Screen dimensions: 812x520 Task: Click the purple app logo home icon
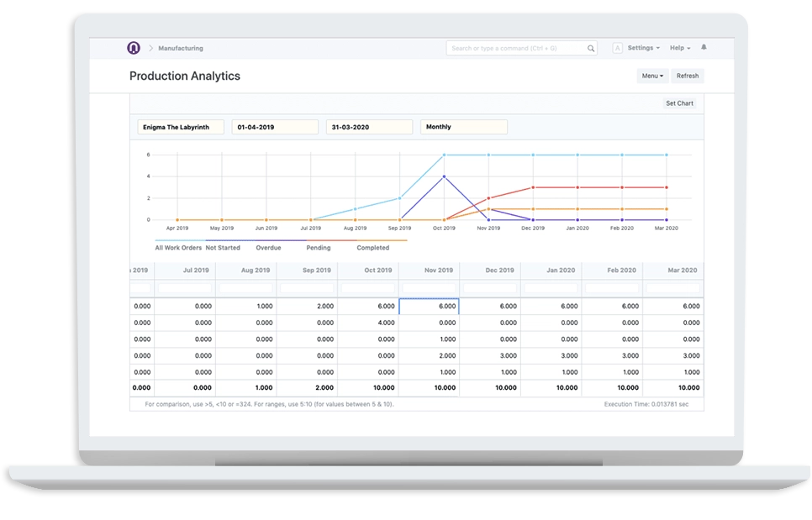point(134,49)
